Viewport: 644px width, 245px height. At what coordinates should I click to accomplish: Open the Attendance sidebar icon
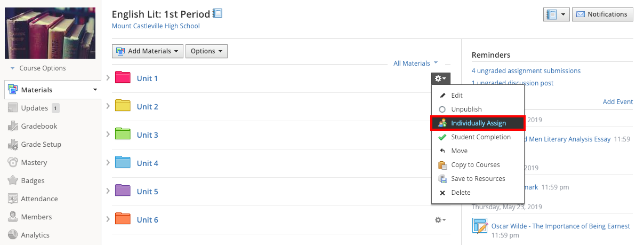point(13,199)
